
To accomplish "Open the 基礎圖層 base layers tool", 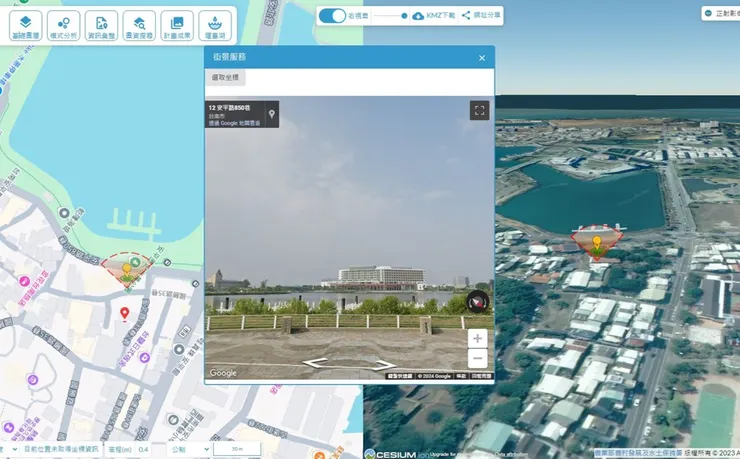I will coord(25,25).
